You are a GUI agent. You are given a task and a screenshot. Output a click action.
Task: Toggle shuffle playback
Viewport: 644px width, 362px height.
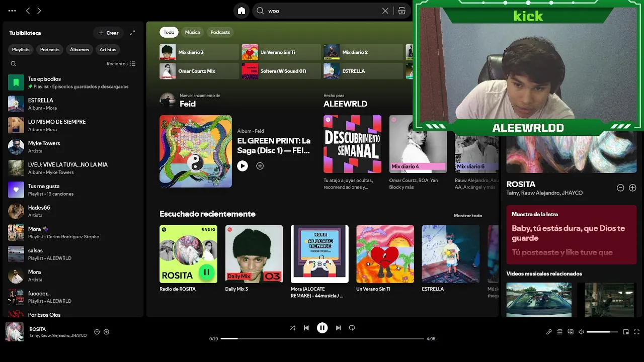point(293,328)
